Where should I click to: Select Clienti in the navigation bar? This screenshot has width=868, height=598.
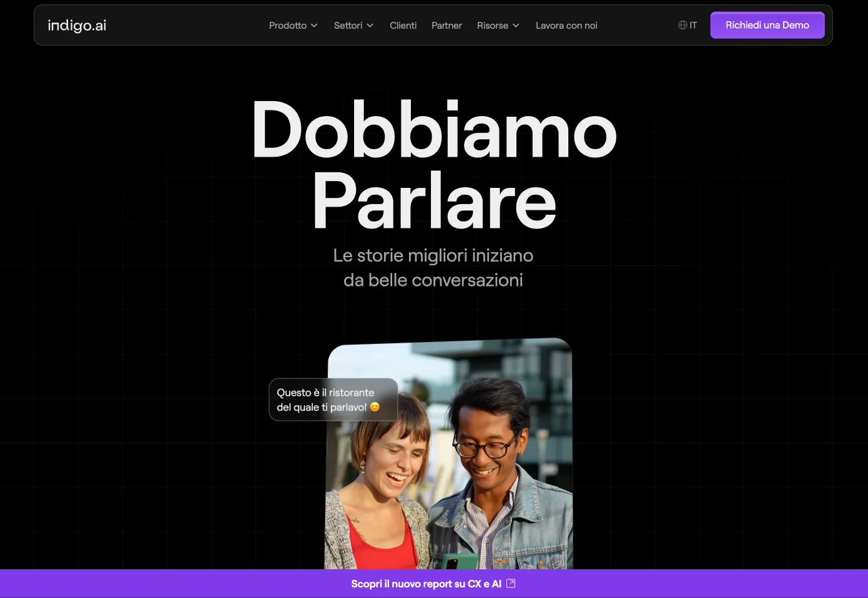point(403,26)
